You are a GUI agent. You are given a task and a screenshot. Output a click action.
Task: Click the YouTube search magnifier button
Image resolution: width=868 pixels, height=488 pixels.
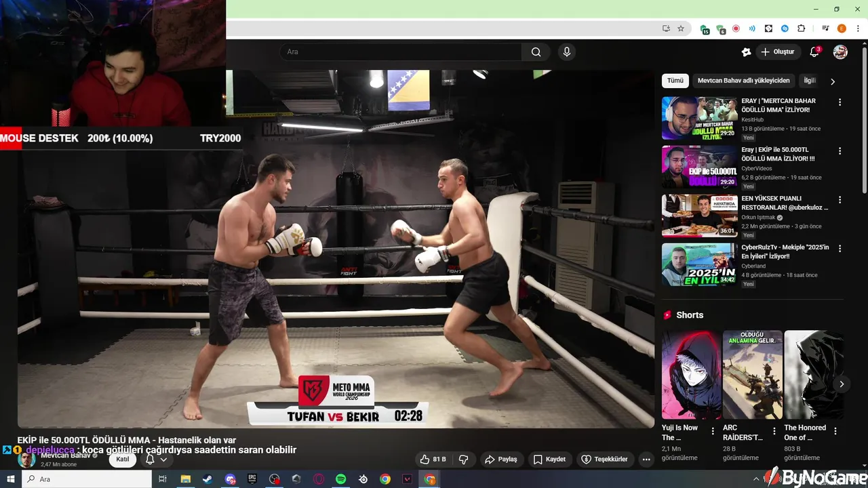click(536, 52)
